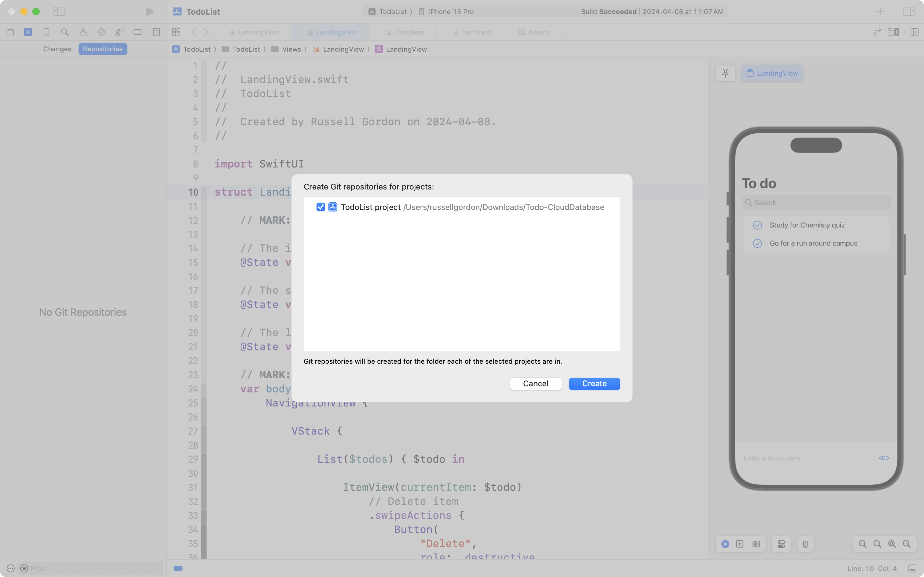The height and width of the screenshot is (577, 924).
Task: Click the Create button in the dialog
Action: coord(594,384)
